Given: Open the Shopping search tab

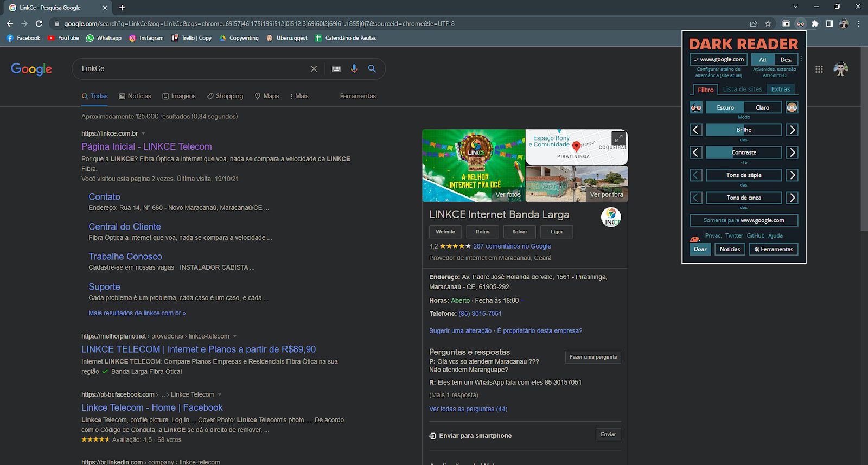Looking at the screenshot, I should point(225,96).
